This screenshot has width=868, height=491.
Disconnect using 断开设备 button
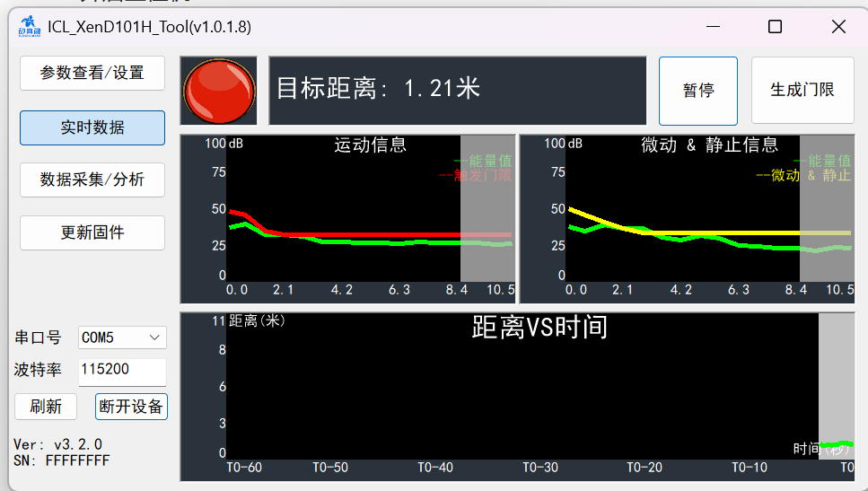coord(131,406)
